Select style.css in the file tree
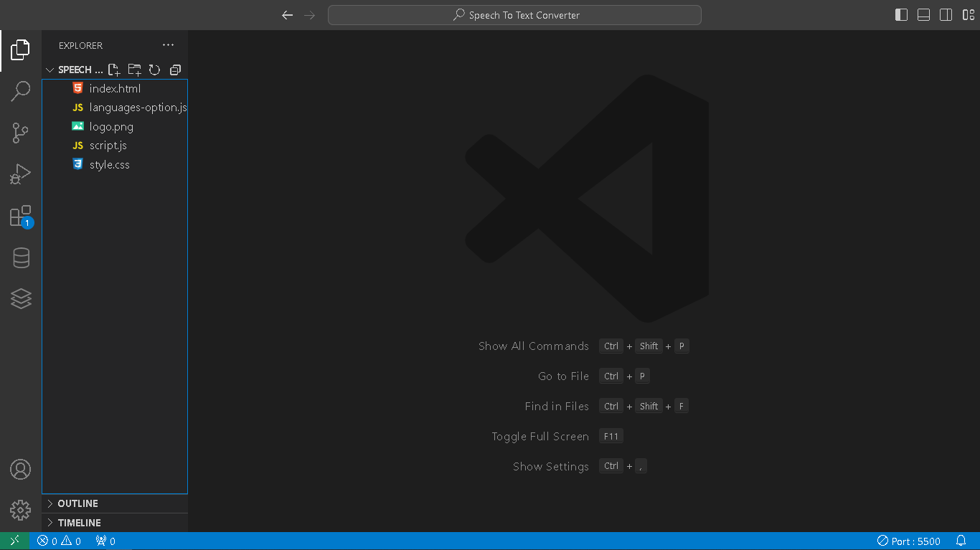Viewport: 980px width, 550px height. (109, 164)
